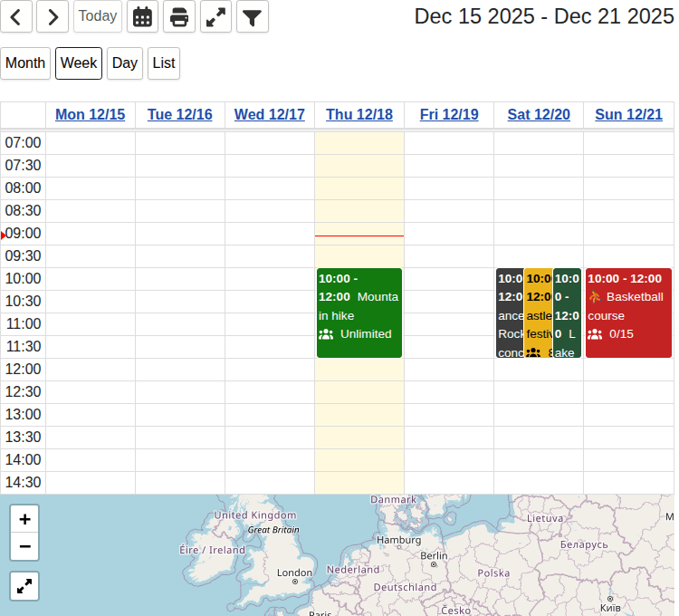Open Thu 12/18 day header link
This screenshot has width=679, height=616.
click(x=359, y=114)
